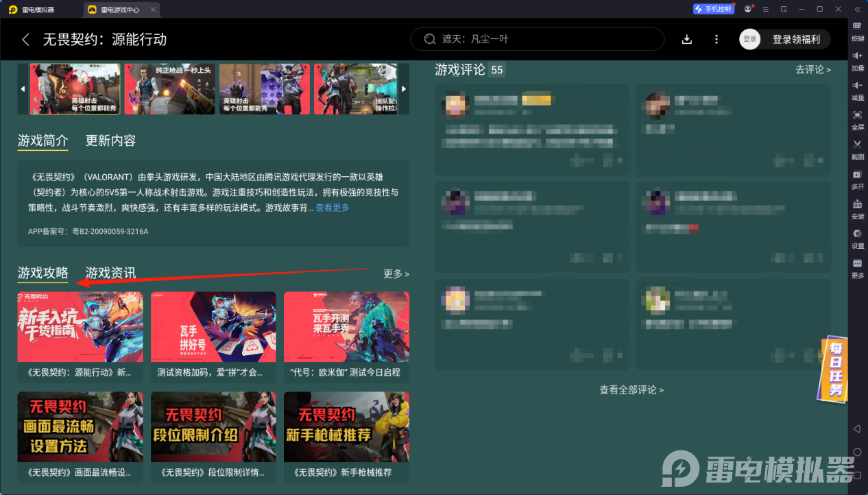Screen dimensions: 868x495
Task: Click the APP备案号 粤B2-20090059-3216A text
Action: (x=88, y=231)
